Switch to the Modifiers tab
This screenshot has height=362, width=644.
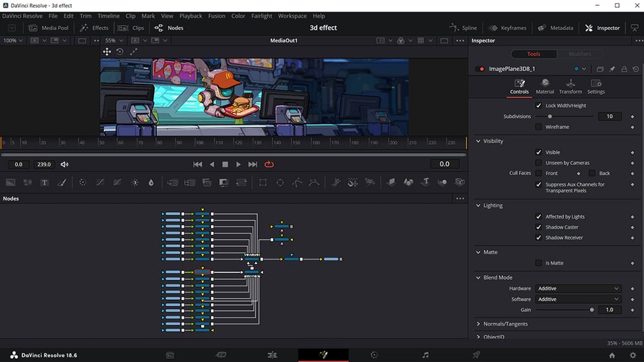pyautogui.click(x=579, y=54)
